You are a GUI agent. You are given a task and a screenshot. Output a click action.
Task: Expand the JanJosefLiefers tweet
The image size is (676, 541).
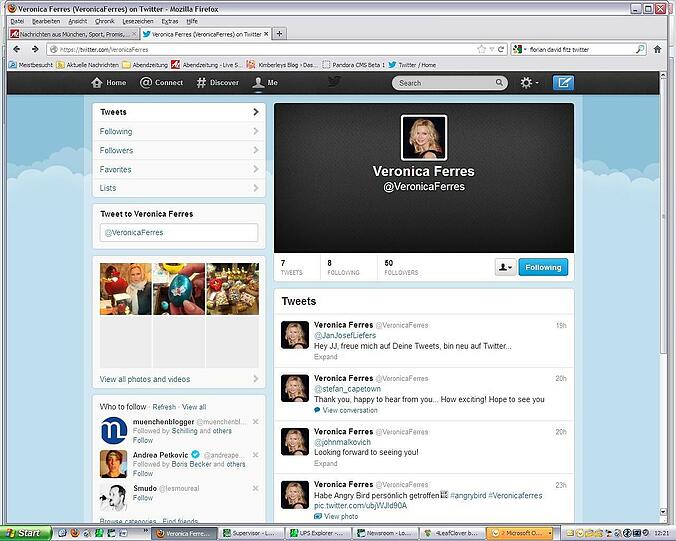pos(325,357)
